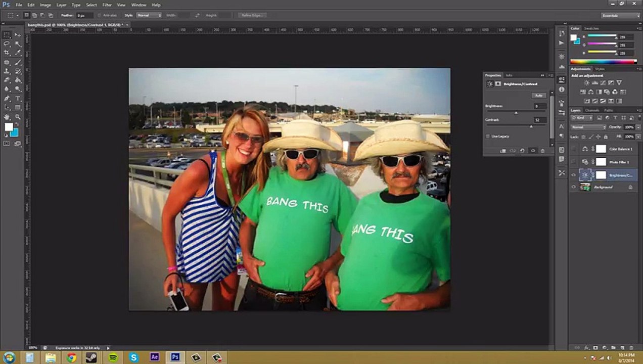This screenshot has width=643, height=364.
Task: Open the Style dropdown in options bar
Action: click(149, 15)
